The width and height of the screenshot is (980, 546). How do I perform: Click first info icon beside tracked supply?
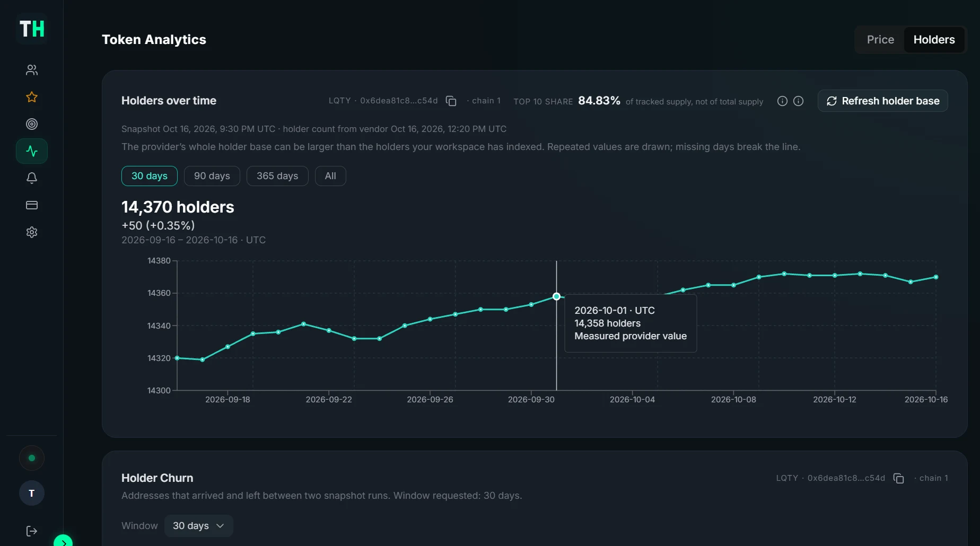[x=782, y=101]
